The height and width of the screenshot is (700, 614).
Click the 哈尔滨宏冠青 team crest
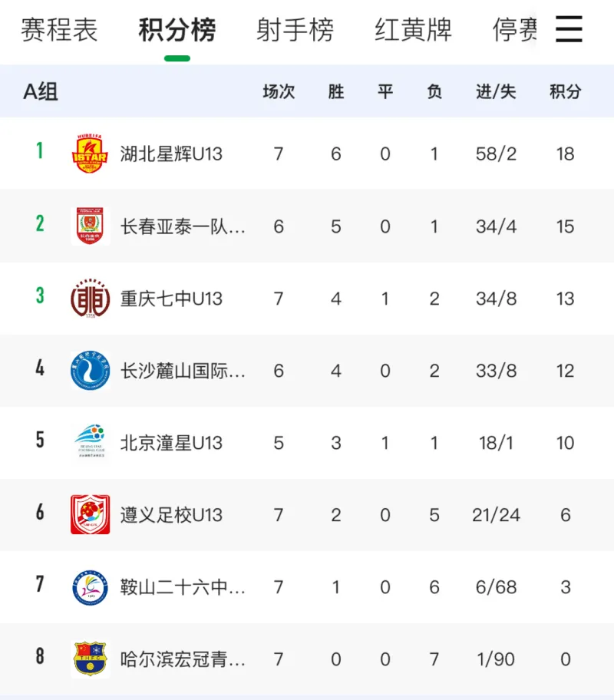click(90, 659)
